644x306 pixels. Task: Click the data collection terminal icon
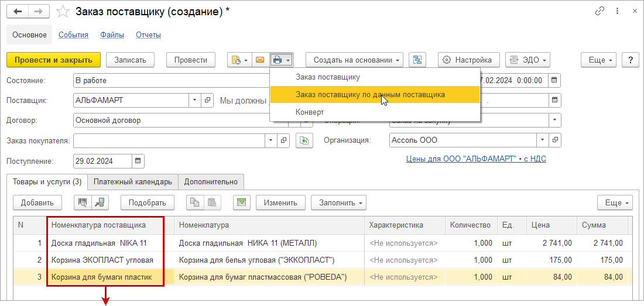click(x=100, y=202)
